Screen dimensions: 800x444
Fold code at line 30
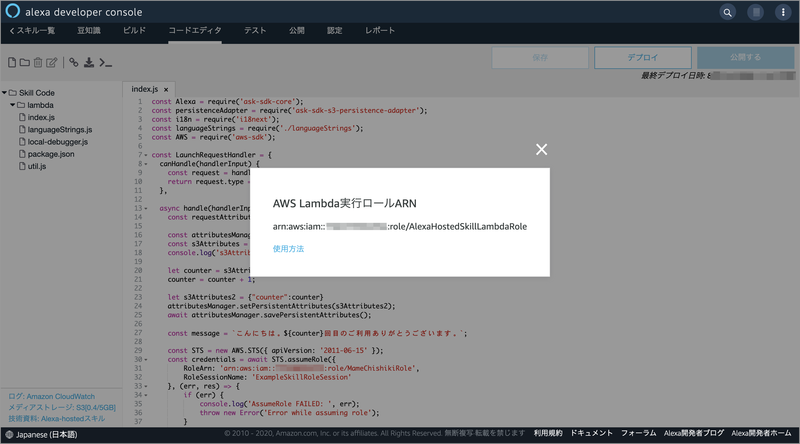tap(146, 360)
